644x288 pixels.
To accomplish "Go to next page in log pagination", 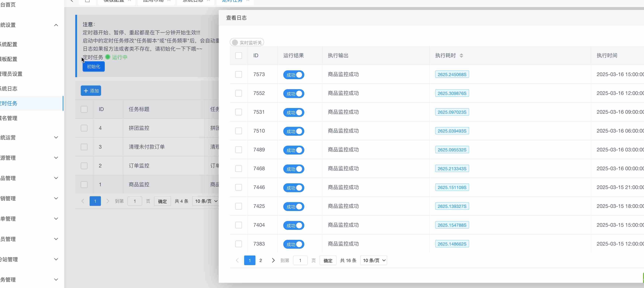I will click(273, 260).
